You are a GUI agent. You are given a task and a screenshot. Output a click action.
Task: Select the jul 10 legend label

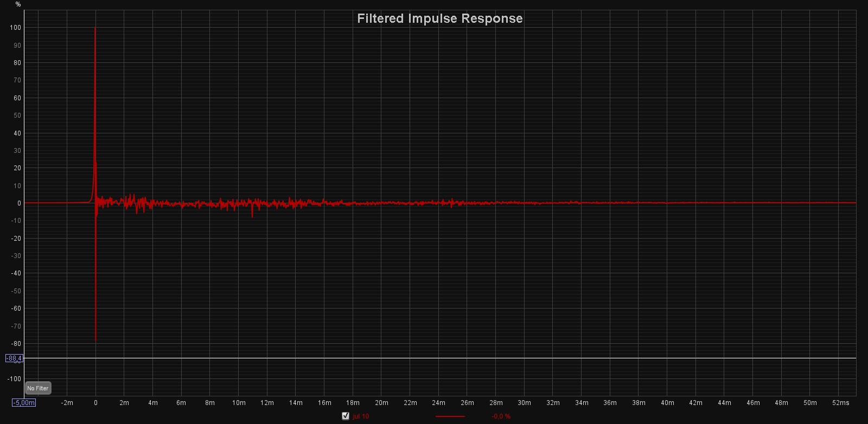pyautogui.click(x=361, y=416)
